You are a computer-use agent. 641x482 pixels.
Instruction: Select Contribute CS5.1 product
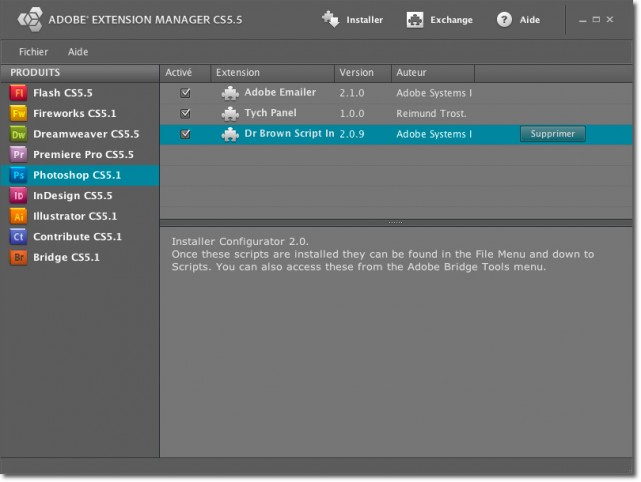(80, 237)
